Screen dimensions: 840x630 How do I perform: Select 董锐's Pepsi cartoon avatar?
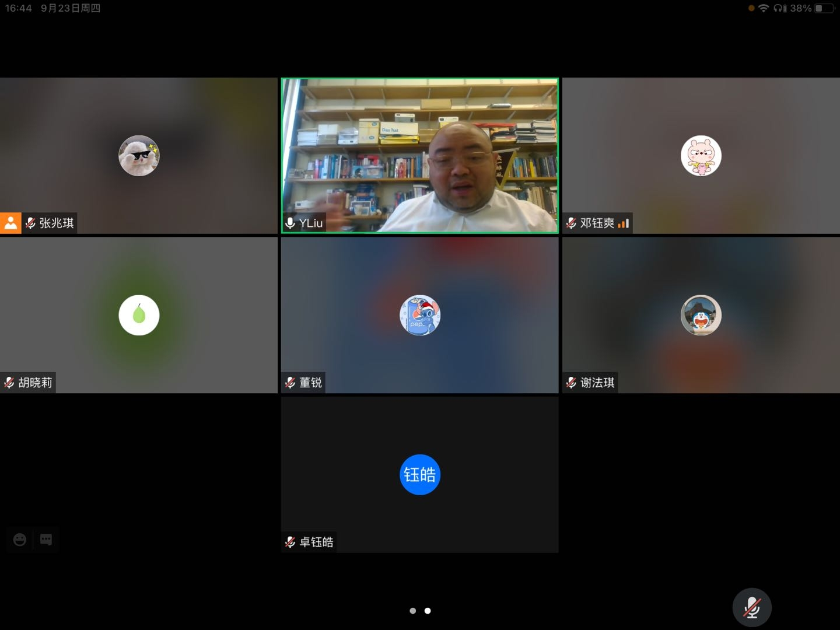(420, 315)
